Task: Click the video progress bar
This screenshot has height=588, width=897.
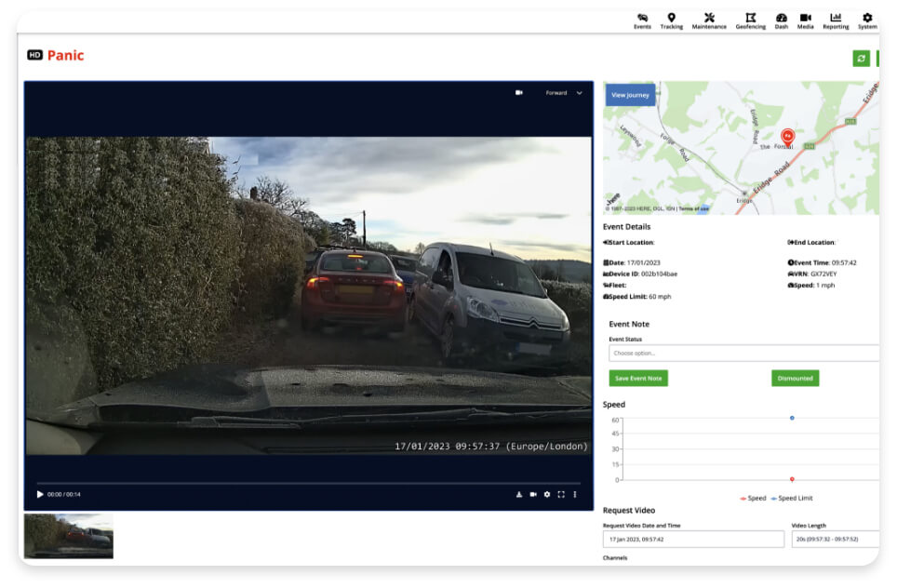Action: [x=309, y=483]
